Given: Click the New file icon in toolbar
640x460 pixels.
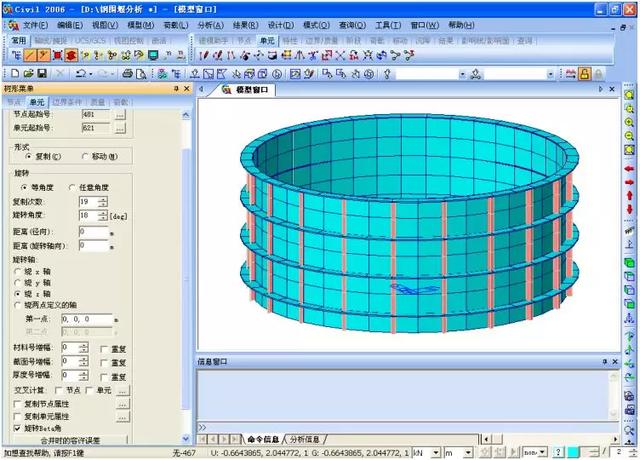Looking at the screenshot, I should pos(9,73).
